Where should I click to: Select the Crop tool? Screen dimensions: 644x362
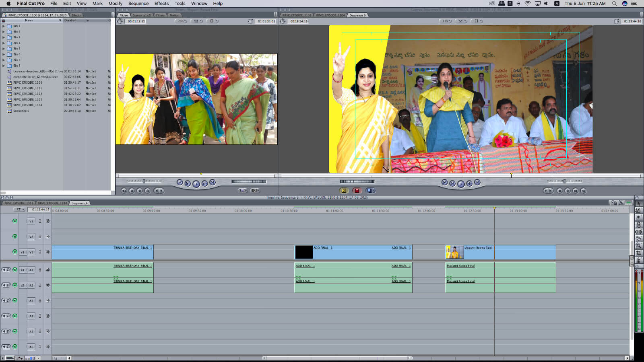click(639, 253)
